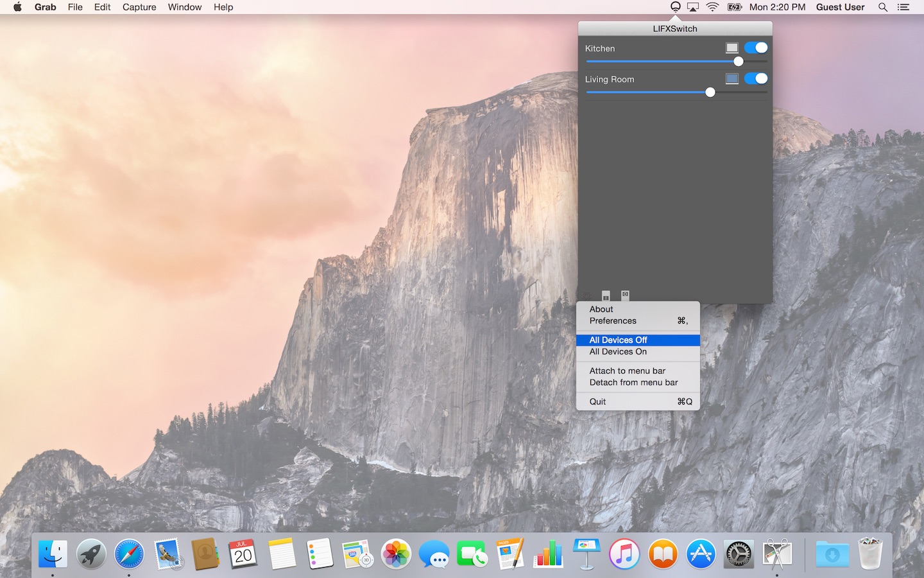Open Preferences from the LIFXSwitch menu
Screen dimensions: 924x578
tap(638, 320)
